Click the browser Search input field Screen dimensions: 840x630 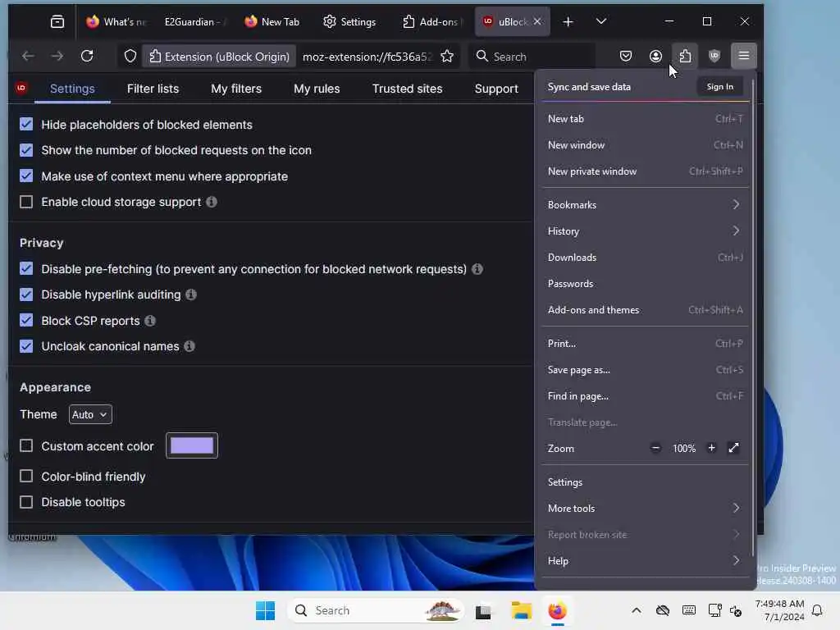(x=532, y=57)
